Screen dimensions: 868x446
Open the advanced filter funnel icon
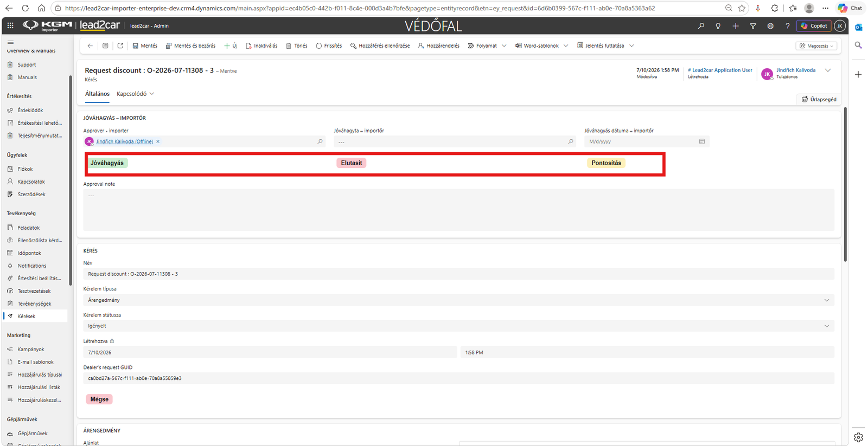pos(753,26)
